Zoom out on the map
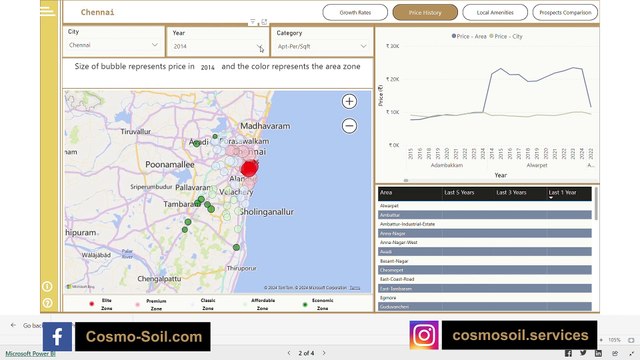 (x=349, y=126)
